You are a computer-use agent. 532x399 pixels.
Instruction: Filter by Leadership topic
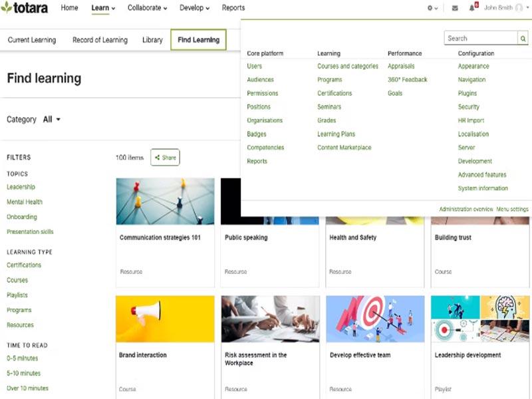(x=21, y=187)
